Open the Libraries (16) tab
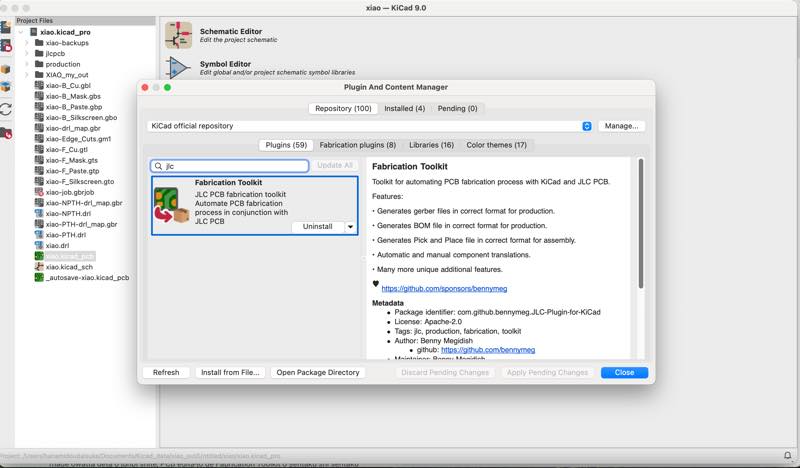Screen dimensions: 800x468 432,145
